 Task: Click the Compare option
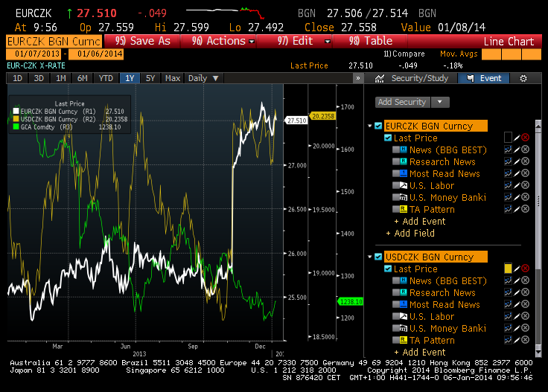[404, 54]
